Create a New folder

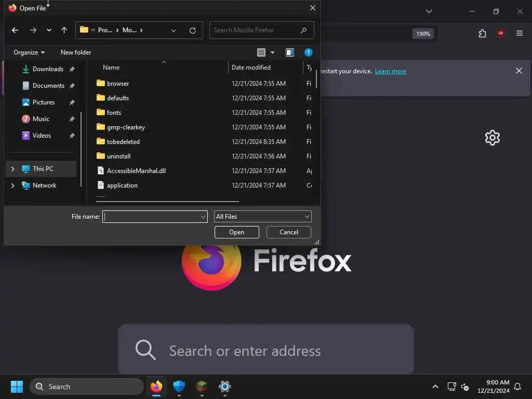76,52
